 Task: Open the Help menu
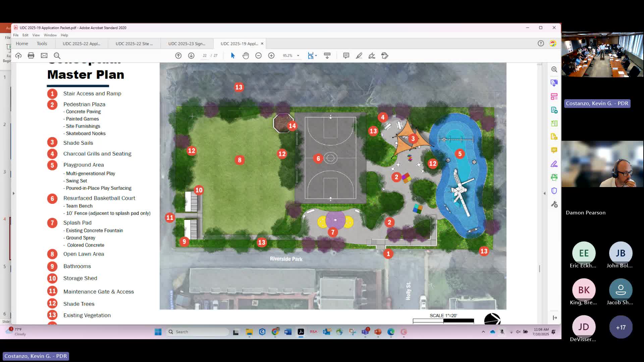[x=64, y=35]
